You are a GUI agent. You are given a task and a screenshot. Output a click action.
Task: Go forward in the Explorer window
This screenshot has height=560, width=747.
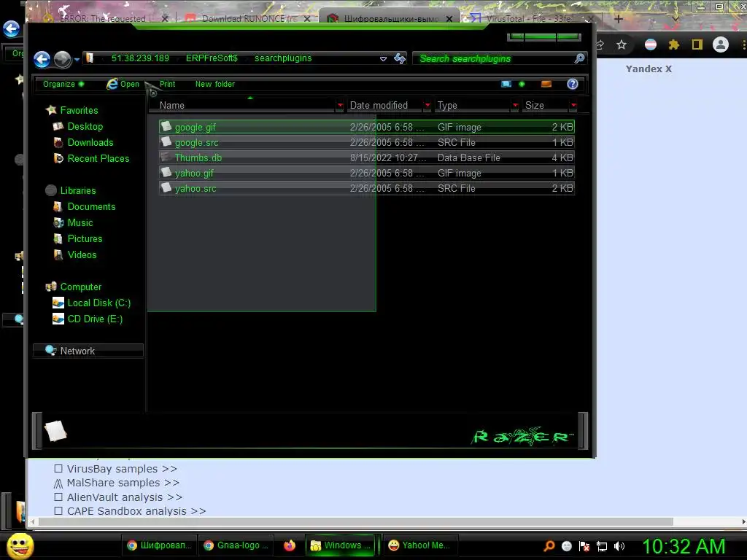[x=62, y=59]
